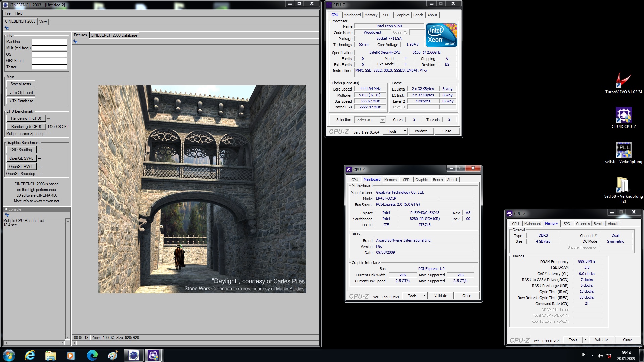The image size is (644, 362).
Task: Open the Paint palette taskbar icon
Action: coord(113,355)
